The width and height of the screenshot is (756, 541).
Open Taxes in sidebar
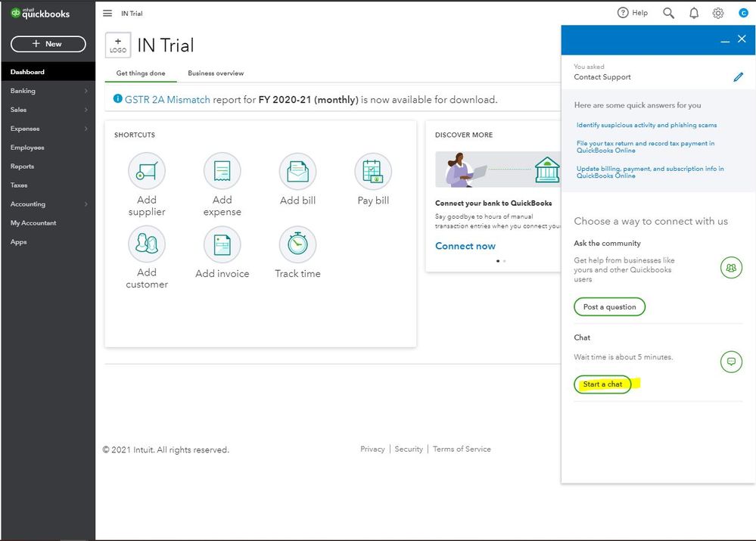[48, 185]
